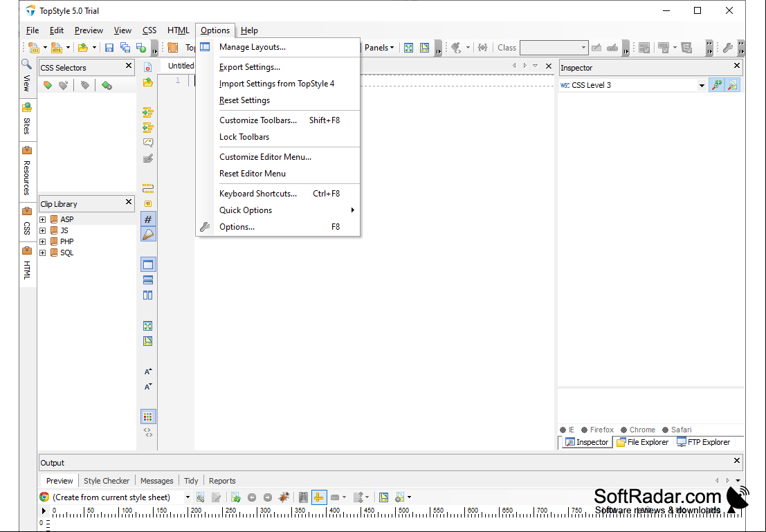Click the code brackets icon at sidebar bottom
The width and height of the screenshot is (766, 532).
tap(148, 432)
